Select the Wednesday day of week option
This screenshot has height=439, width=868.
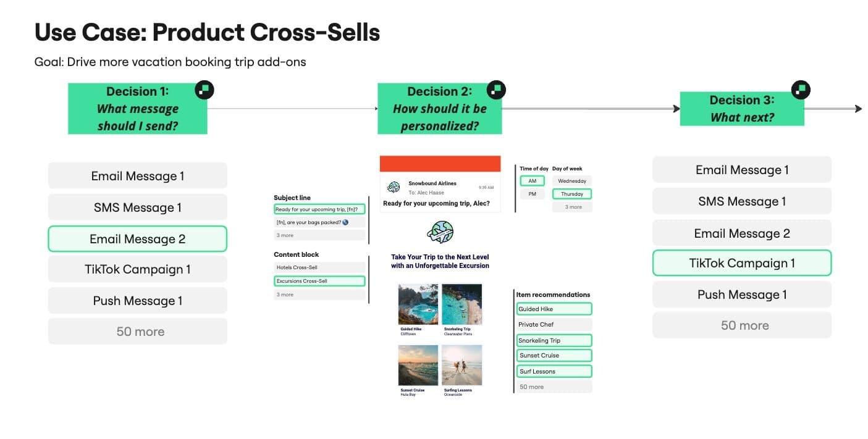pyautogui.click(x=571, y=180)
